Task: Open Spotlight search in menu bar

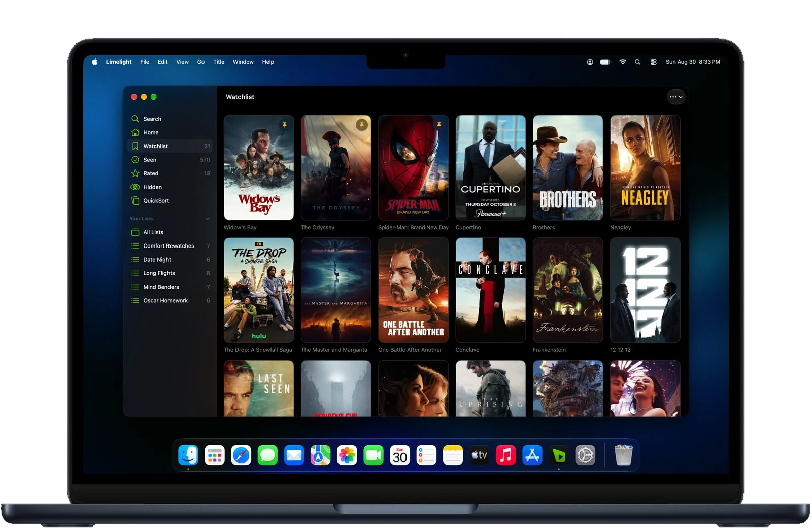Action: click(x=638, y=62)
